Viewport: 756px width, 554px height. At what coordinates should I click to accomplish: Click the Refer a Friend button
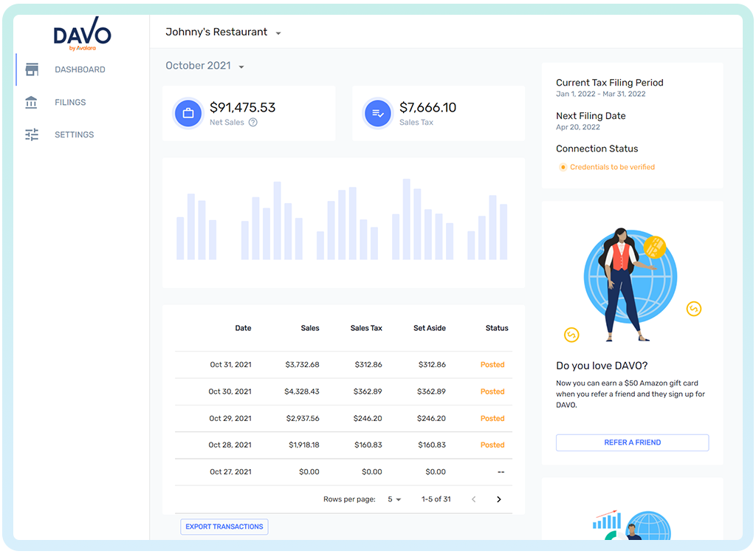coord(632,442)
